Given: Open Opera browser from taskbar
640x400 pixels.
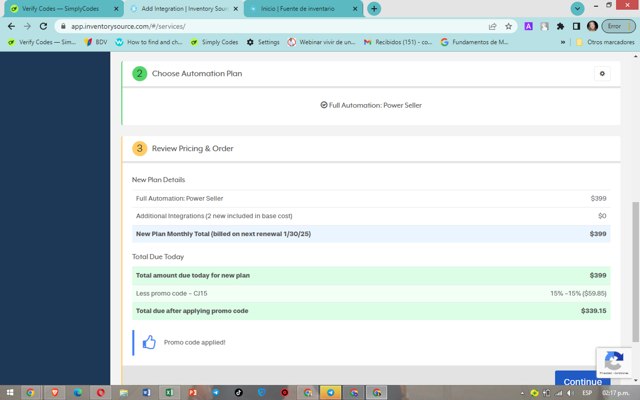Looking at the screenshot, I should tap(101, 393).
